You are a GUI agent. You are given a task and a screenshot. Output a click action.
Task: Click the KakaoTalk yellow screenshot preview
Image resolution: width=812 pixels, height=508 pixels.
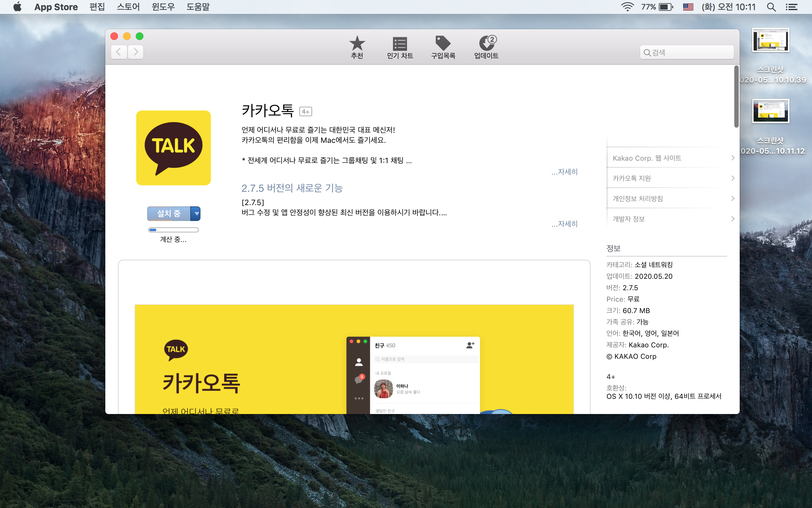(354, 359)
